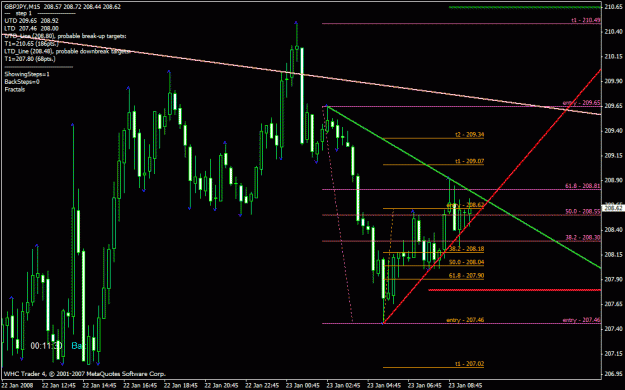Click the '23 Jan 06:45' time axis label

(x=424, y=385)
